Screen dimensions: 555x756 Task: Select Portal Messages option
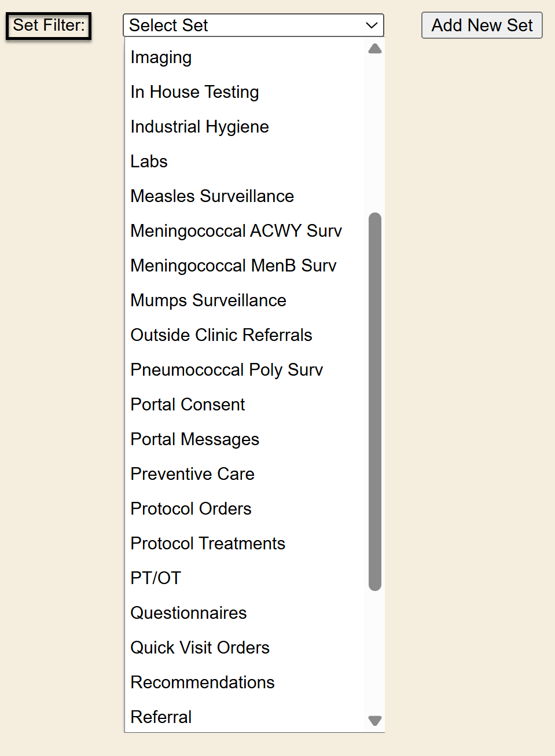point(195,439)
